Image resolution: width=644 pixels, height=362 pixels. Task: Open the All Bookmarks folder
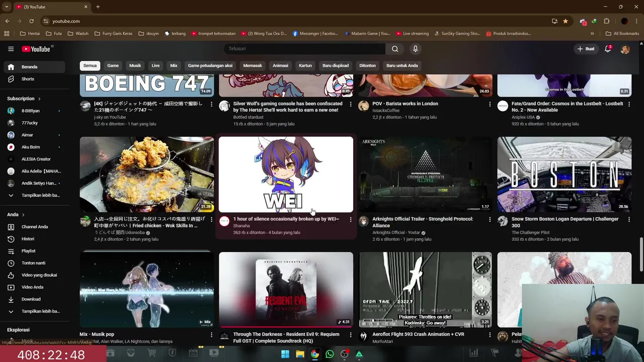622,34
